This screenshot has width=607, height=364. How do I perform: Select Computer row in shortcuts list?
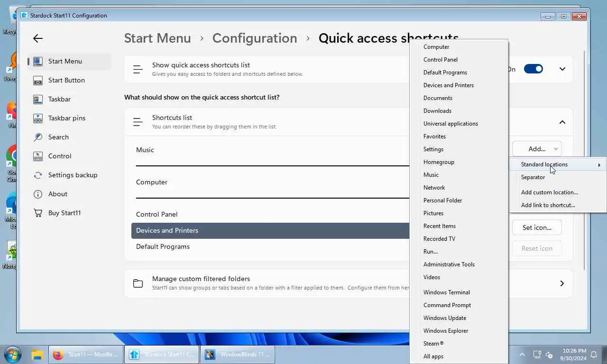(270, 182)
